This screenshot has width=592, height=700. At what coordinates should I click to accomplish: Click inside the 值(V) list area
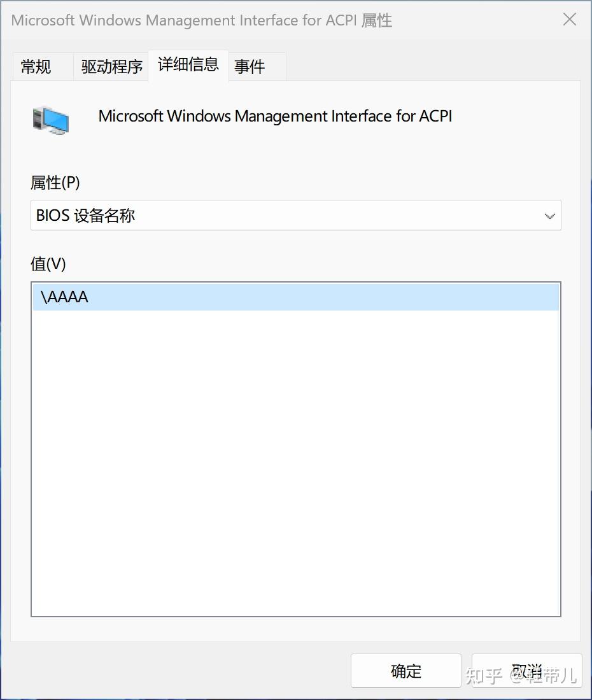pos(296,445)
